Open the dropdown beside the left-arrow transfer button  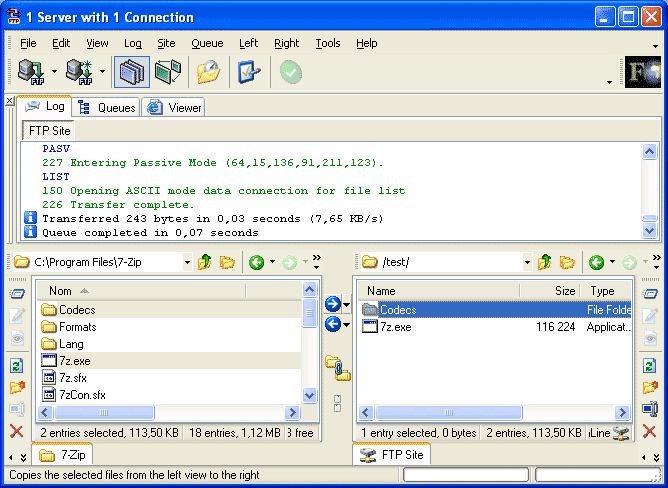click(346, 325)
